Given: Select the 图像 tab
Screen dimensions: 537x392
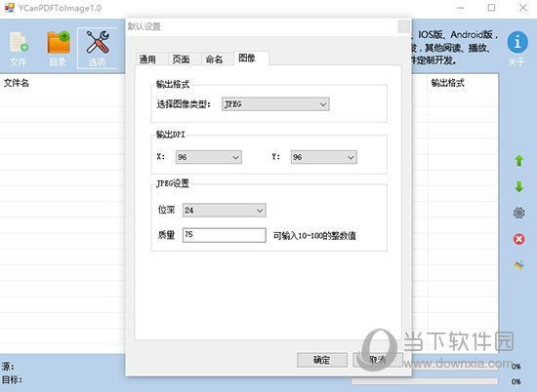Looking at the screenshot, I should point(251,59).
